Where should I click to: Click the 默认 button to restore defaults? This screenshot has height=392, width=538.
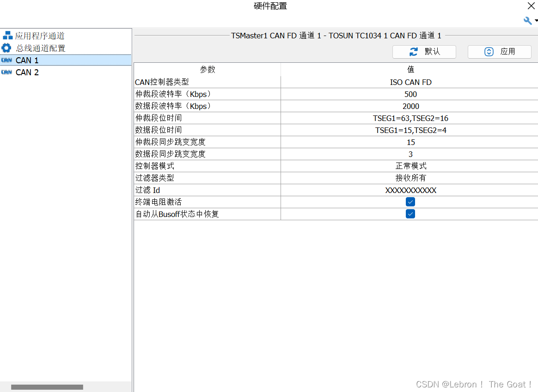pyautogui.click(x=424, y=52)
